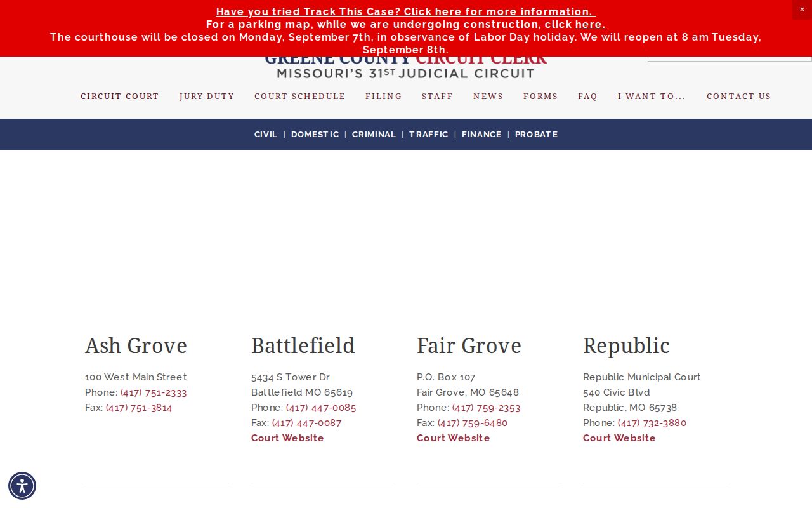Open the Battlefield Court Website link
This screenshot has height=508, width=812.
click(287, 438)
